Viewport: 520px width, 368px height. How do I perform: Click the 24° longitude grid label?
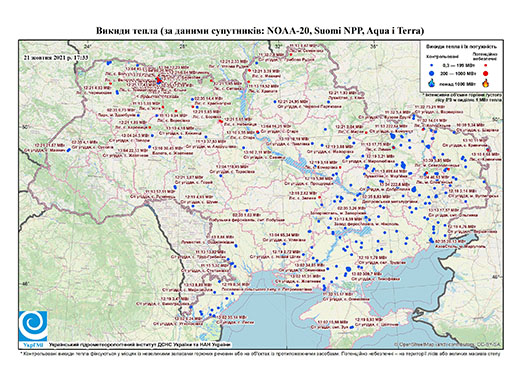88,46
